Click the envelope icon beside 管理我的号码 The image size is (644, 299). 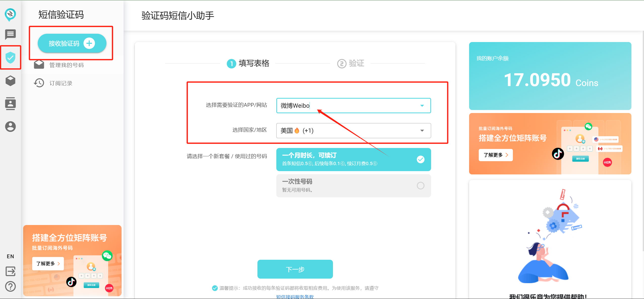click(39, 65)
